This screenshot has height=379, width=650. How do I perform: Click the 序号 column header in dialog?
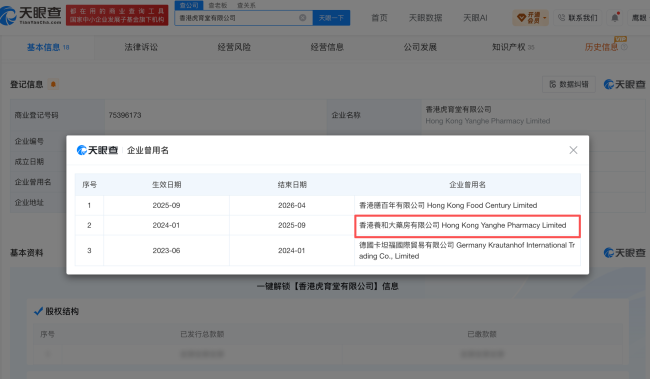pos(89,185)
